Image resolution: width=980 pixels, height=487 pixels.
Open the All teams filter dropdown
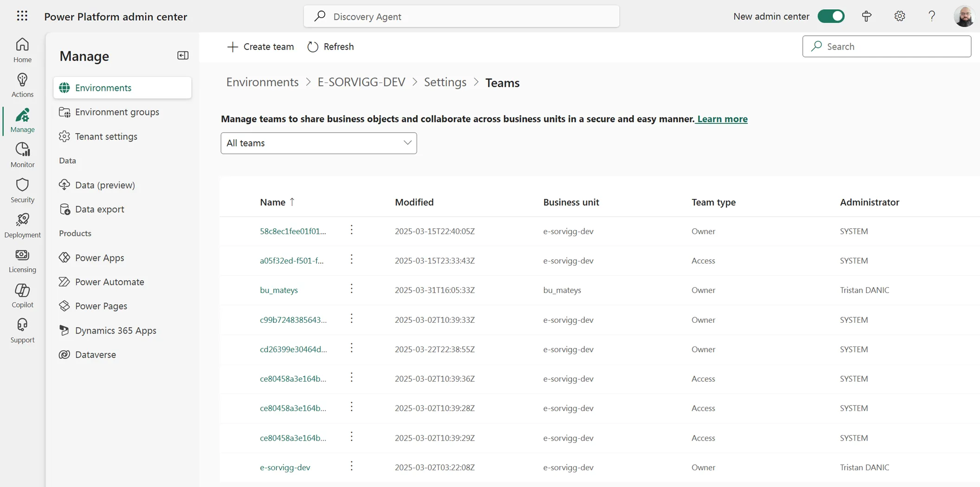[x=319, y=143]
